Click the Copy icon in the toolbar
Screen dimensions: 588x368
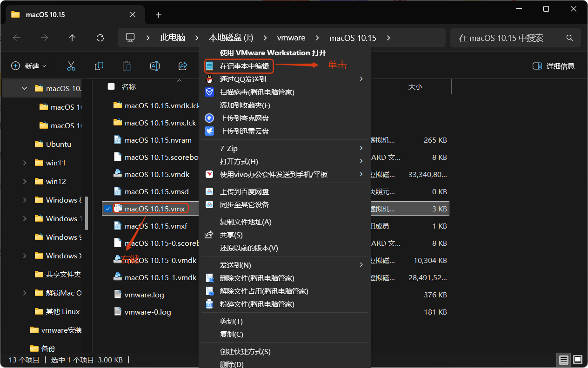99,66
